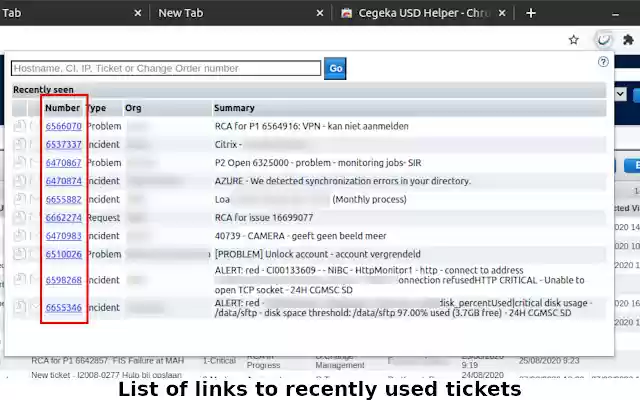Click the Summary column header
640x400 pixels.
coord(234,108)
